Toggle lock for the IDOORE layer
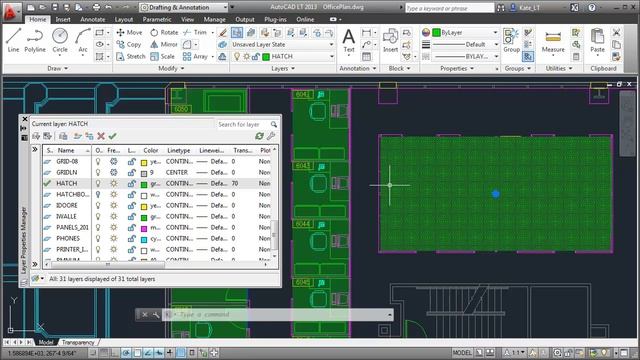The height and width of the screenshot is (360, 640). [x=131, y=206]
